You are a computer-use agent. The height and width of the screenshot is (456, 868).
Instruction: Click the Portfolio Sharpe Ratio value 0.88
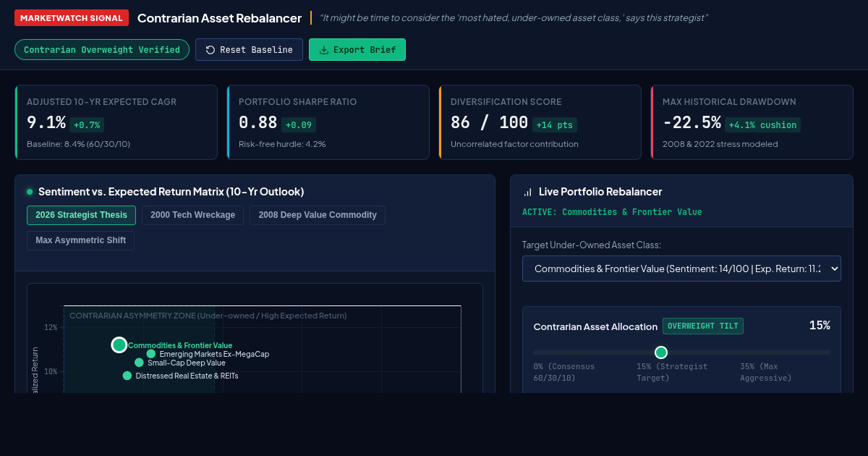(258, 123)
